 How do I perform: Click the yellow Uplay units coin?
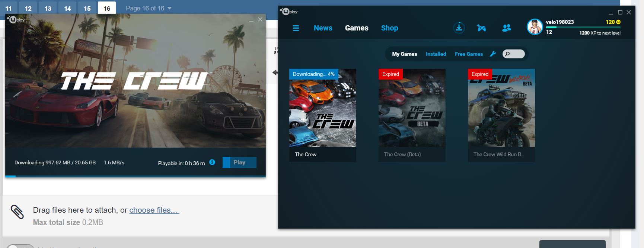point(618,22)
